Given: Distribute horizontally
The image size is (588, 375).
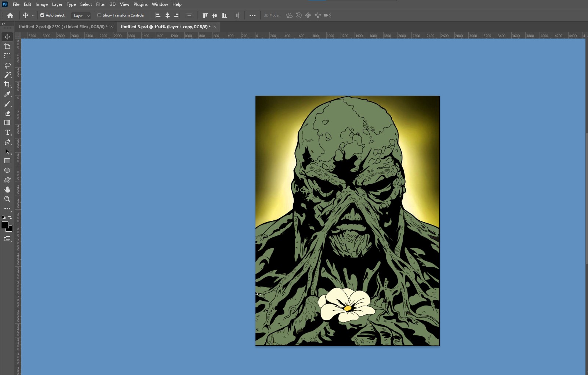Looking at the screenshot, I should (237, 15).
